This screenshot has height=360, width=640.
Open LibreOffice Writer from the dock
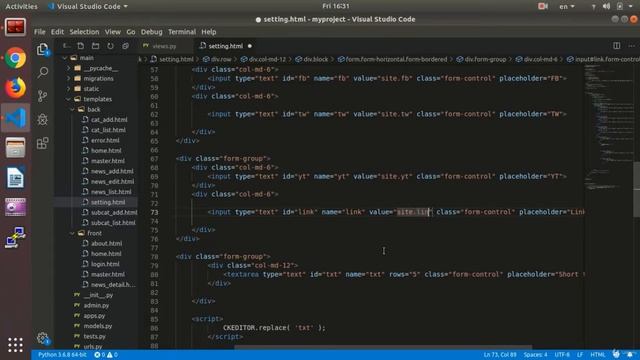(16, 178)
